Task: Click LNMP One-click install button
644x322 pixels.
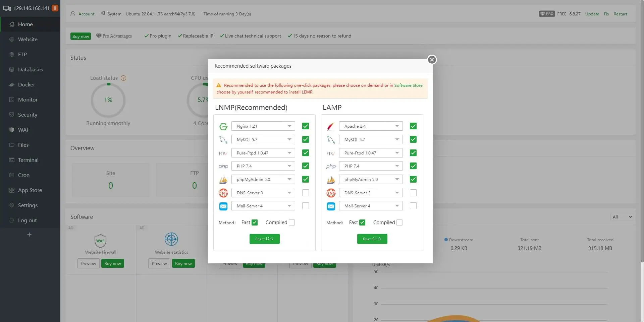Action: [264, 239]
